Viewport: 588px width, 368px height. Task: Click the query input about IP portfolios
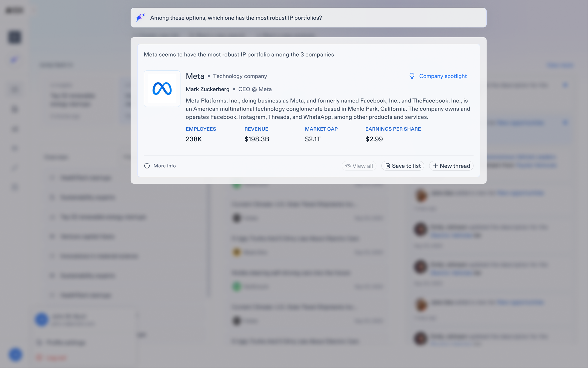pyautogui.click(x=308, y=18)
